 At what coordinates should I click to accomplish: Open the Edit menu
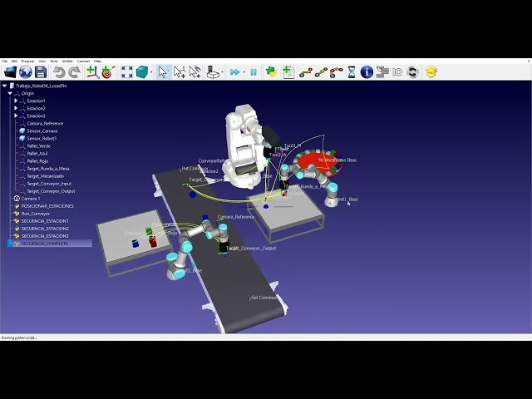pos(14,61)
